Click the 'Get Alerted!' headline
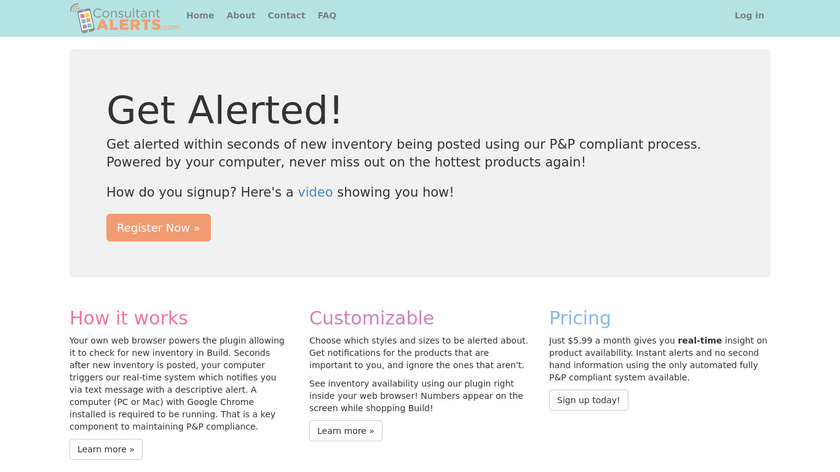 click(x=224, y=110)
